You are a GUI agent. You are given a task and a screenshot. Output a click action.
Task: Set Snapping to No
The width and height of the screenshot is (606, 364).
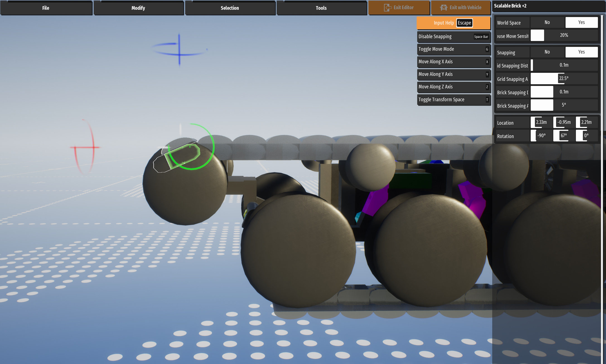coord(547,52)
